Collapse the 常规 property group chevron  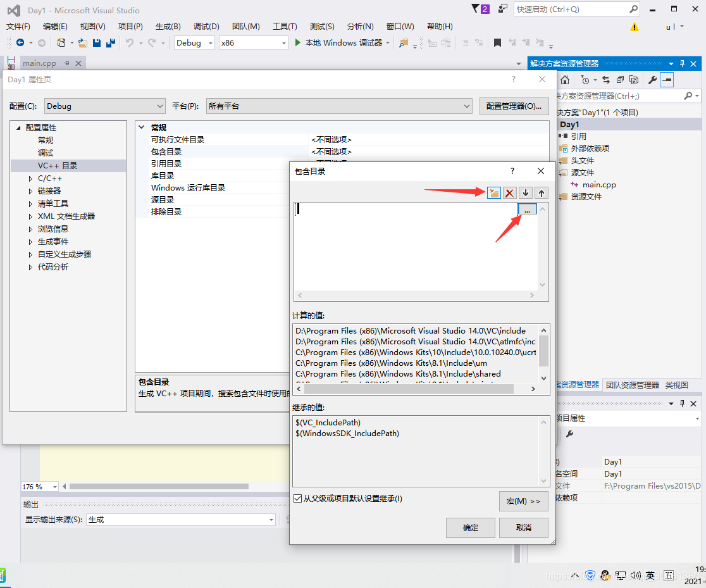141,127
